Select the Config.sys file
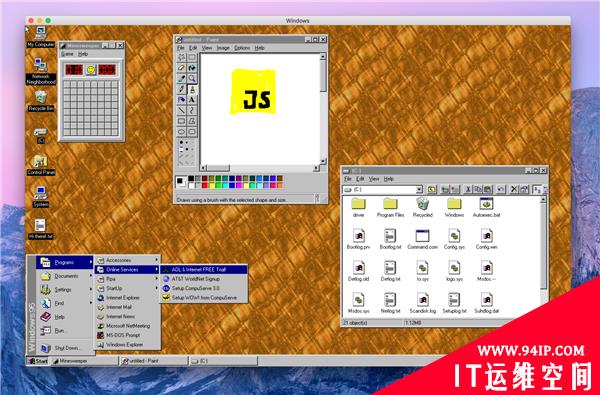Viewport: 600px width, 395px height. point(454,240)
